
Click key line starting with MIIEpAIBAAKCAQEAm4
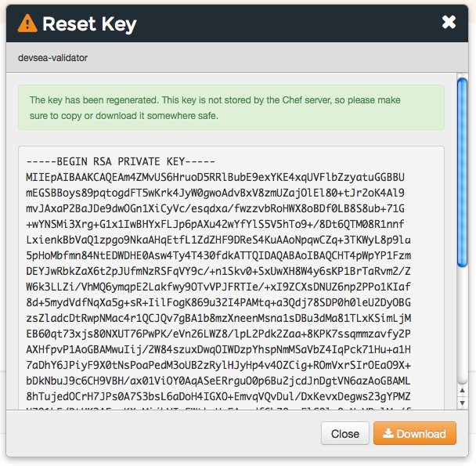(x=226, y=177)
